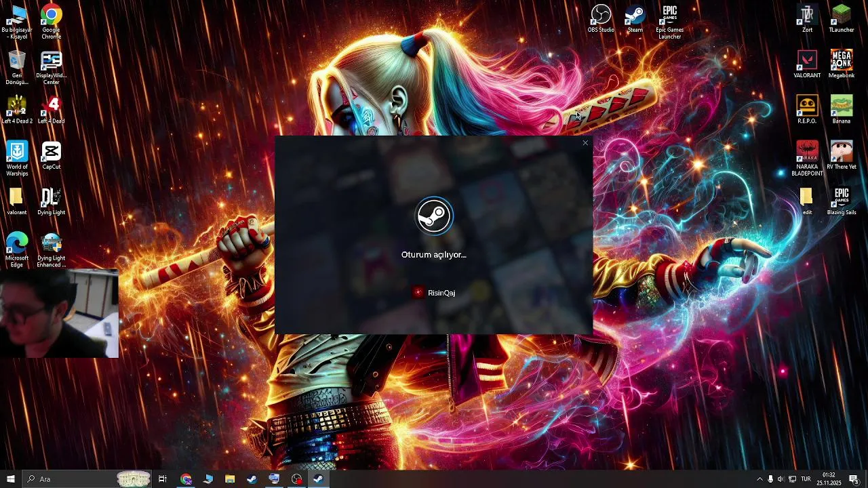This screenshot has width=868, height=488.
Task: Click the RisinQaj account in Steam dialog
Action: point(434,293)
